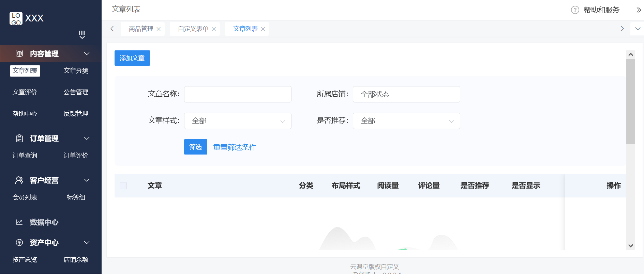Click the 订单管理 clipboard icon

(x=19, y=139)
